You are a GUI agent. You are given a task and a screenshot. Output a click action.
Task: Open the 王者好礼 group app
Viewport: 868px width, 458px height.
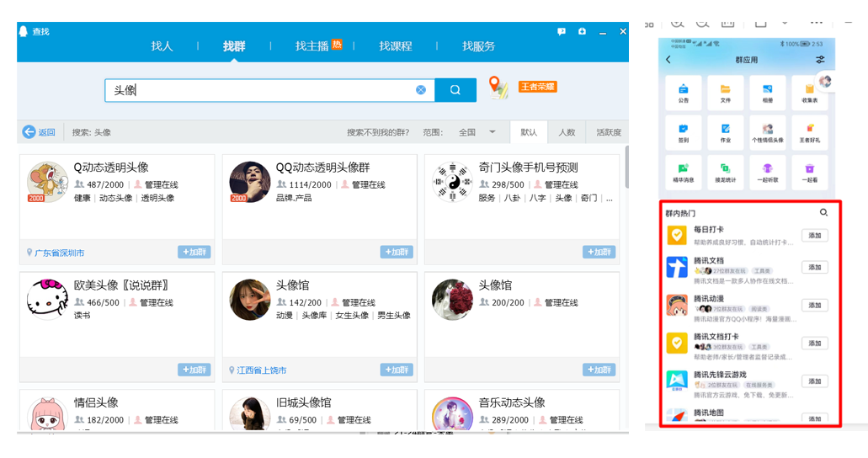(809, 132)
